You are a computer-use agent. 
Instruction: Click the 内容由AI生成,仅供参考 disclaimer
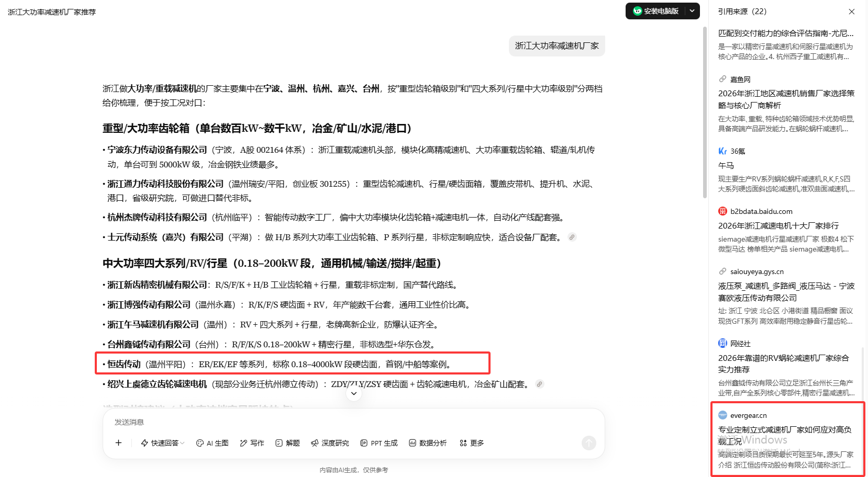[x=354, y=470]
